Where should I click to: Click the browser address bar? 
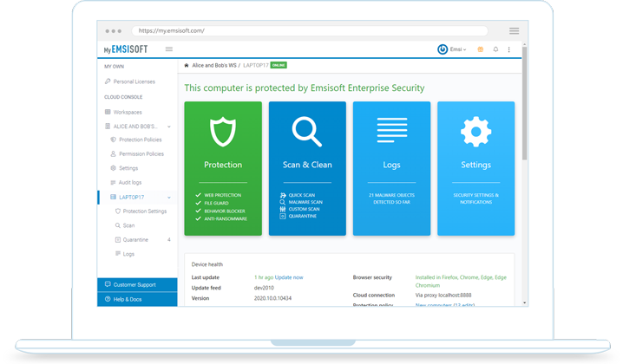310,31
